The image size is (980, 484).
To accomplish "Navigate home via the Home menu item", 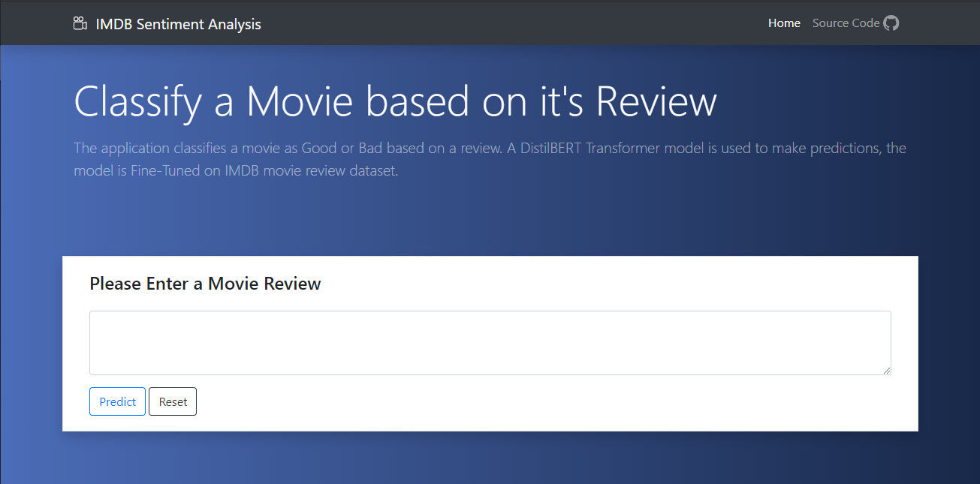I will (784, 23).
